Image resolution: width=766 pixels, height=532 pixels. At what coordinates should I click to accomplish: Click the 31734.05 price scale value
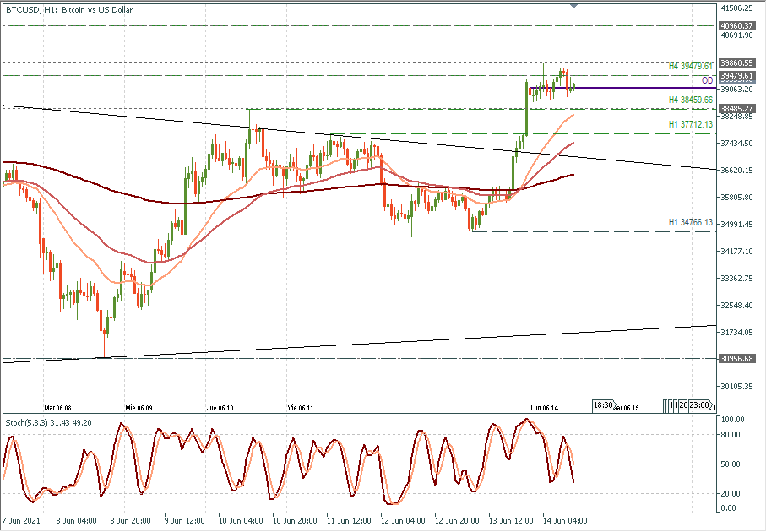click(736, 332)
